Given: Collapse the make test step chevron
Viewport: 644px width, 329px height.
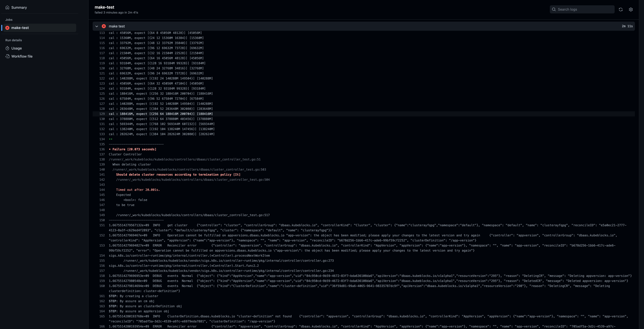Looking at the screenshot, I should point(97,26).
